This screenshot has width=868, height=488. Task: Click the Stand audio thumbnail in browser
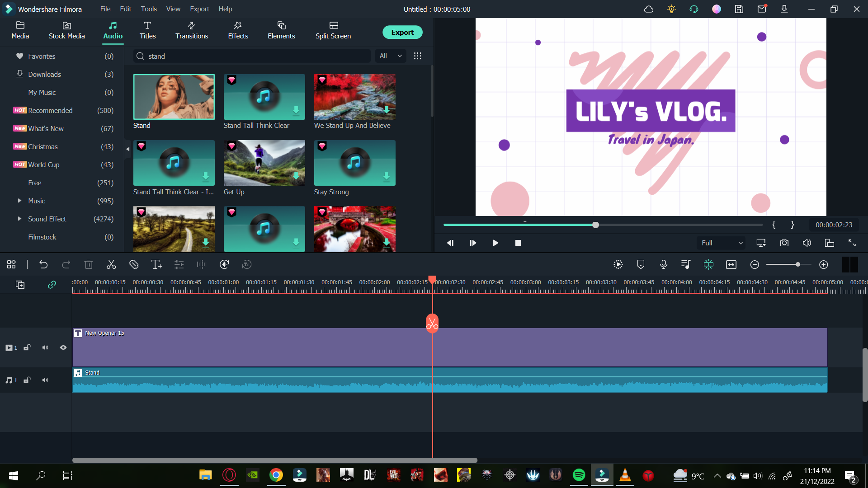click(173, 97)
